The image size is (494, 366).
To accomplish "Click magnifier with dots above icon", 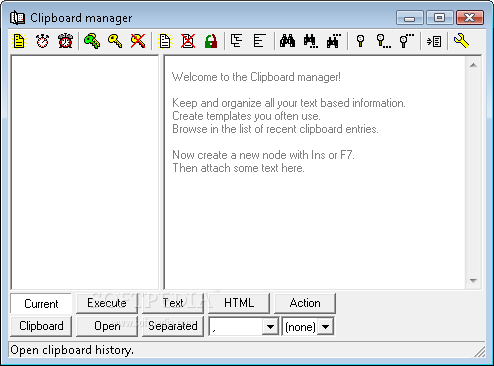I will pyautogui.click(x=406, y=41).
